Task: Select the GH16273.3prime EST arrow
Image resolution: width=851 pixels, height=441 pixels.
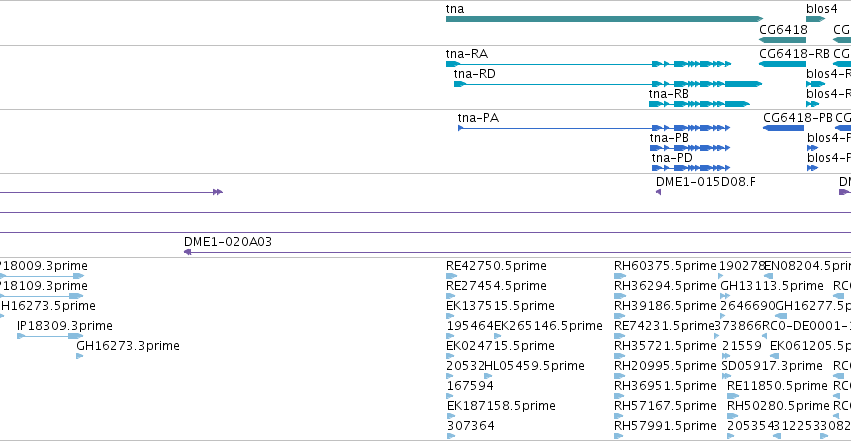Action: (80, 356)
